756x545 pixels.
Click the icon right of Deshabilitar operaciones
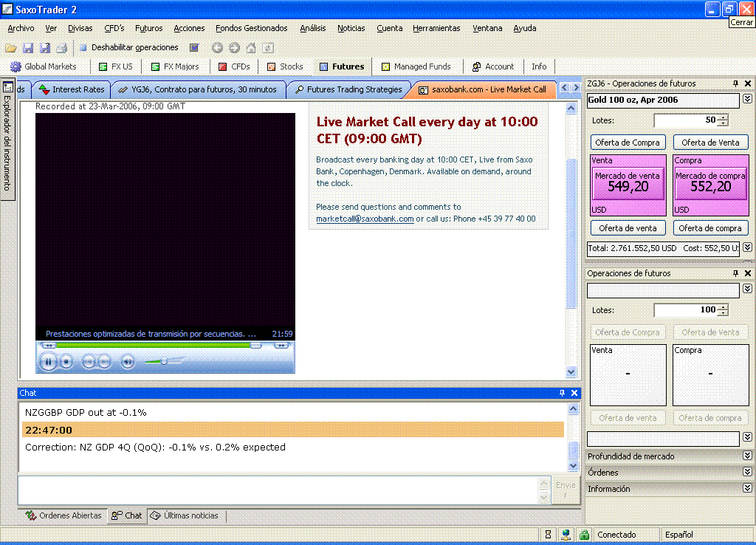coord(194,47)
